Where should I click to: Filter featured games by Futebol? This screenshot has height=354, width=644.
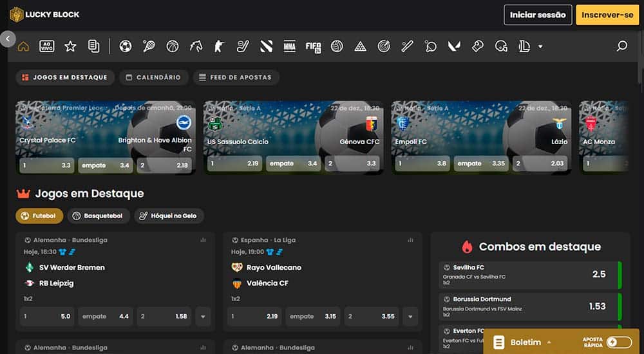(39, 216)
